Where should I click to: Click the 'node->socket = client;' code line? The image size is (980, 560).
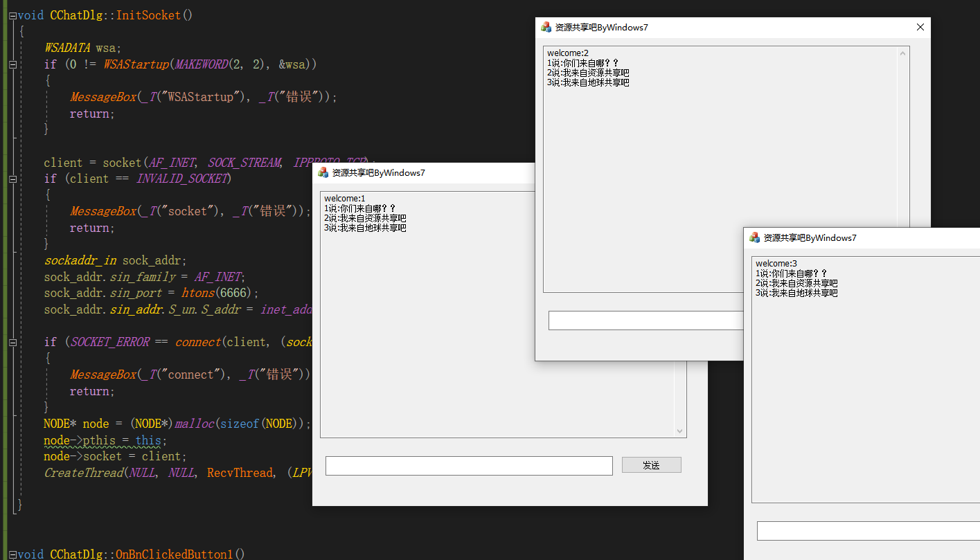[115, 456]
